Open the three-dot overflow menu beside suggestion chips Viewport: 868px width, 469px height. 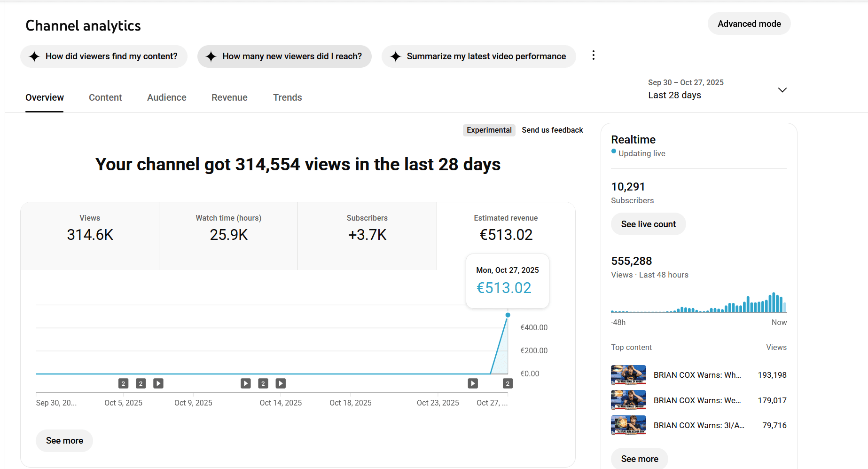point(593,56)
